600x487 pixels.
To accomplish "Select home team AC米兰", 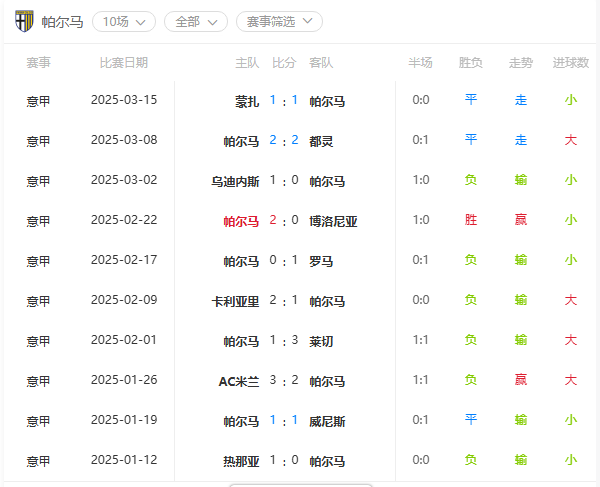I will click(x=239, y=381).
